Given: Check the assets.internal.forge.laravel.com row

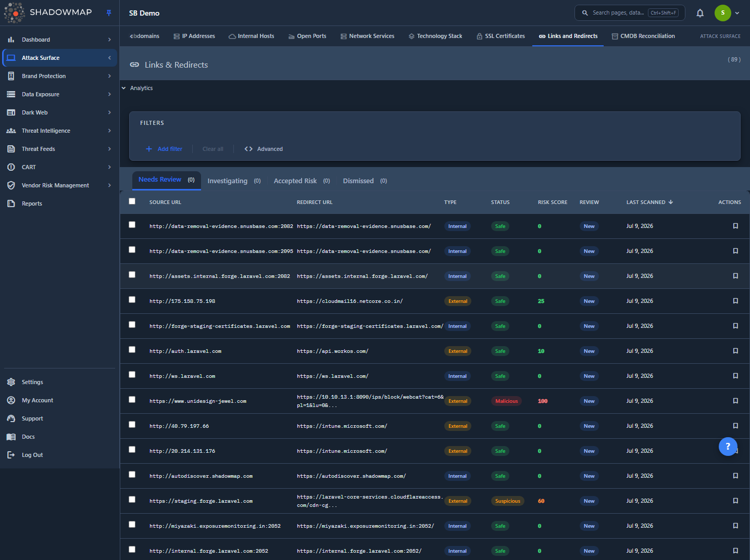Looking at the screenshot, I should [x=132, y=275].
